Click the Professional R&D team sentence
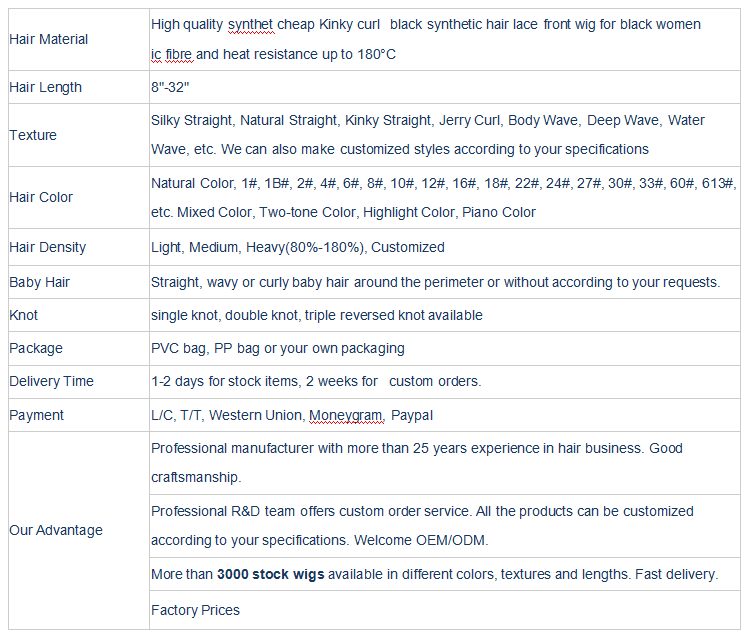This screenshot has width=750, height=635. 422,511
